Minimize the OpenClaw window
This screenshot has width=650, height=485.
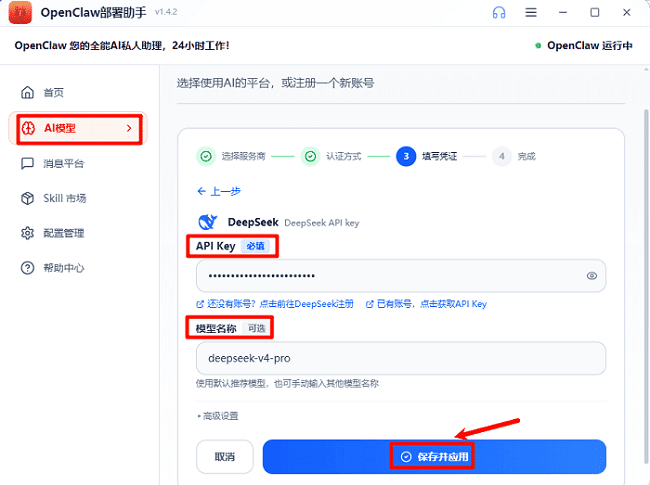point(563,12)
